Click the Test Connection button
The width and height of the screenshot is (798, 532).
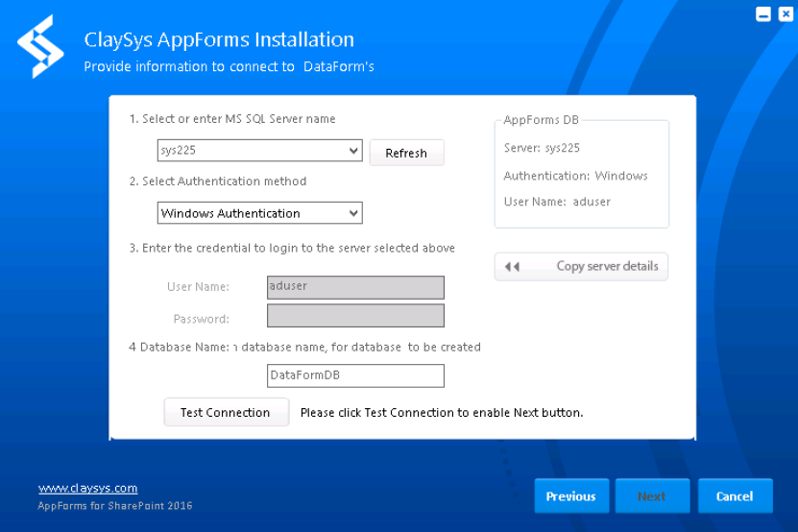226,412
